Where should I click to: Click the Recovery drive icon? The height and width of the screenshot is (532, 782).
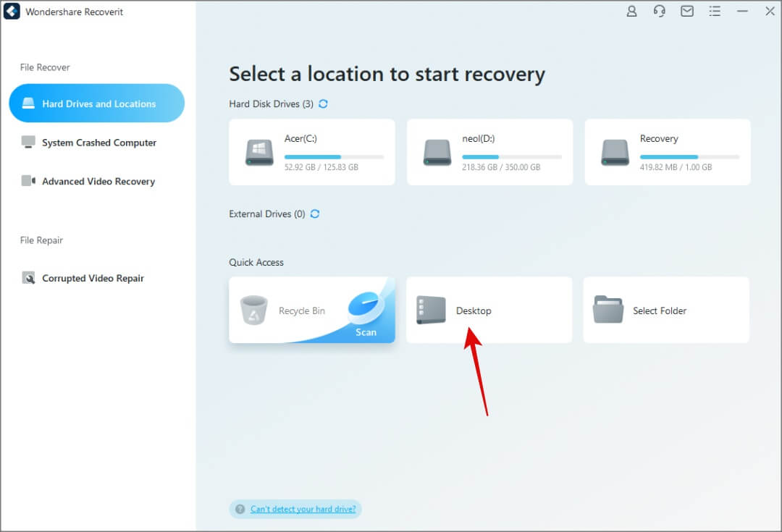[615, 152]
